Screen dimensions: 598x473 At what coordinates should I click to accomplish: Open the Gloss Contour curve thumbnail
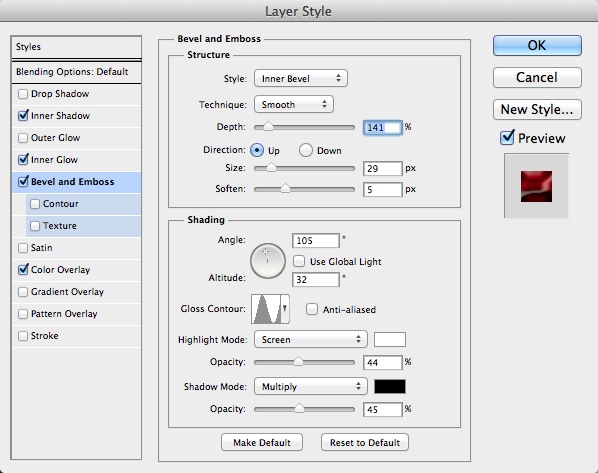(x=266, y=309)
